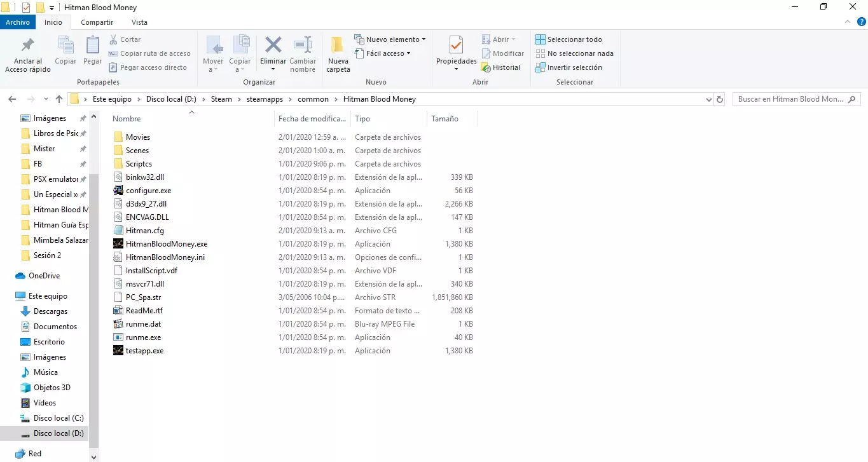Open recent locations dropdown arrow
The image size is (868, 462).
46,99
